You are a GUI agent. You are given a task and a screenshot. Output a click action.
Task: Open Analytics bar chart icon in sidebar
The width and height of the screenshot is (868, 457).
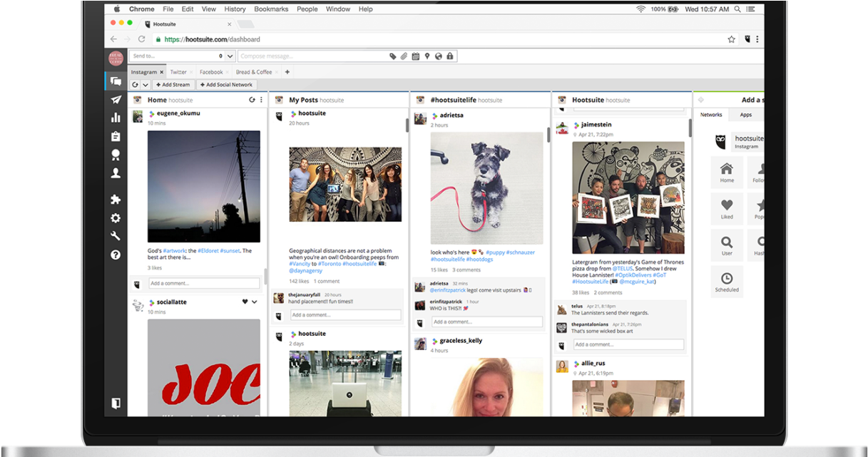116,118
